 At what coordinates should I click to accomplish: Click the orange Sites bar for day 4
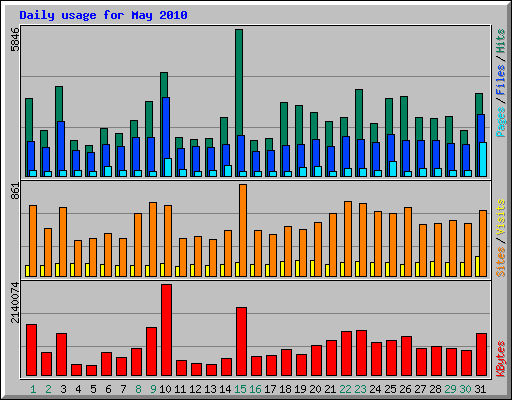pos(78,258)
